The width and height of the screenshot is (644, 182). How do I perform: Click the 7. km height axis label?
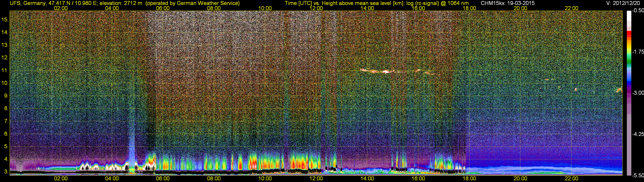tap(6, 121)
